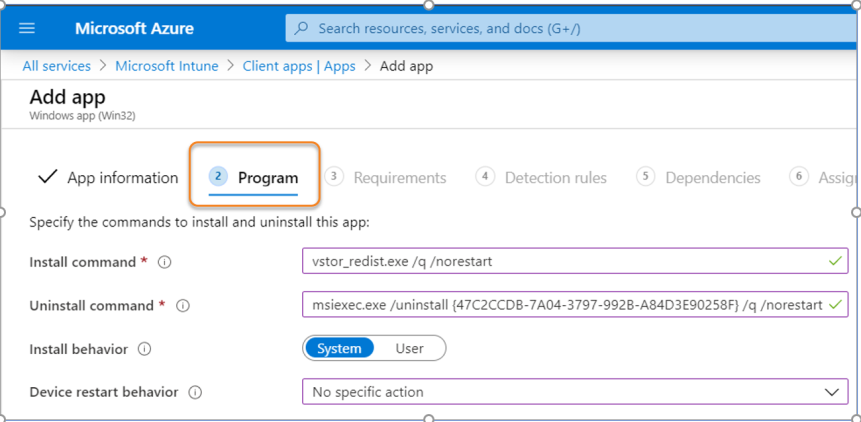Image resolution: width=861 pixels, height=422 pixels.
Task: Set install behavior to User
Action: 410,349
